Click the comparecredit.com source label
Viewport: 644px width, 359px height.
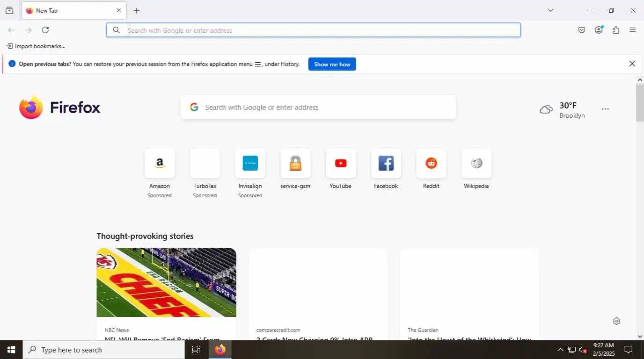tap(278, 330)
